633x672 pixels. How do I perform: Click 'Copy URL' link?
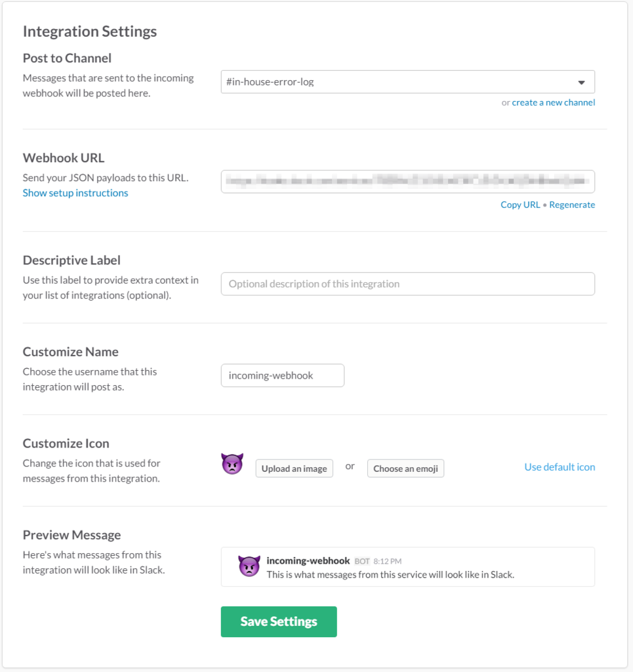(x=520, y=205)
